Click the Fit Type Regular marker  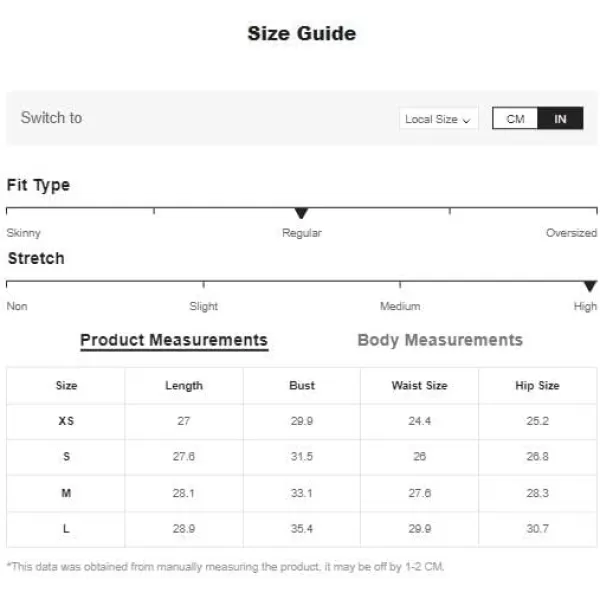(x=302, y=213)
